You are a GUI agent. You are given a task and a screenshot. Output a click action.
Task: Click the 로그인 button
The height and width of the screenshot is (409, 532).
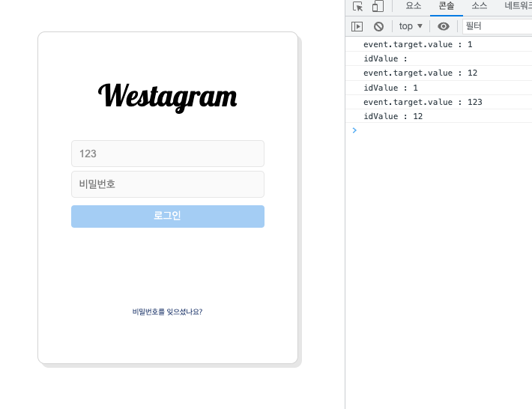coord(168,216)
